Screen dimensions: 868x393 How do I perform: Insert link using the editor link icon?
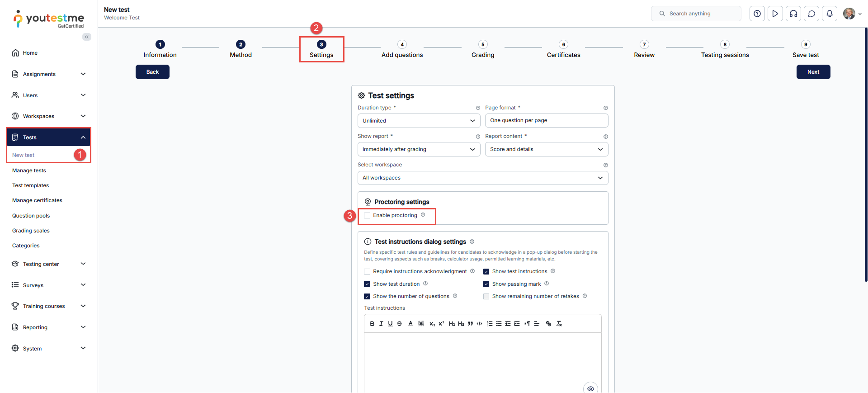[548, 324]
